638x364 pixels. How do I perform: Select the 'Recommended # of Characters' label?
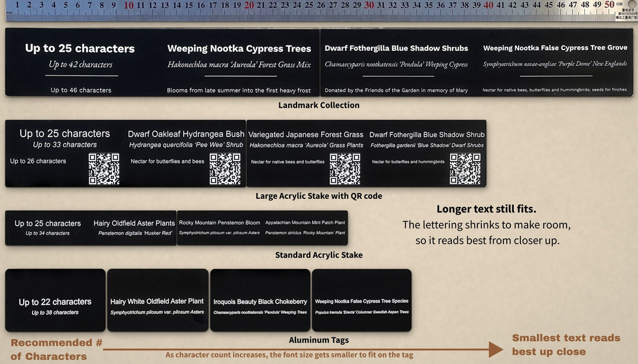point(57,349)
